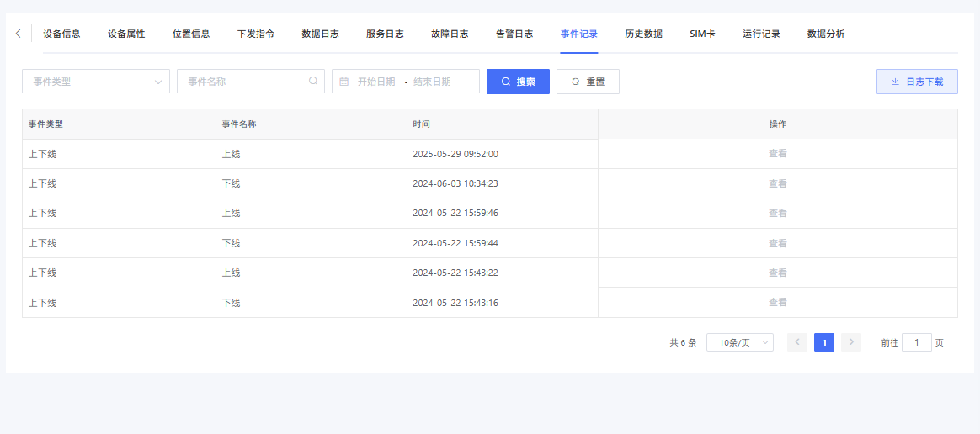Go to previous page arrow in pagination
The width and height of the screenshot is (980, 434).
[x=796, y=342]
